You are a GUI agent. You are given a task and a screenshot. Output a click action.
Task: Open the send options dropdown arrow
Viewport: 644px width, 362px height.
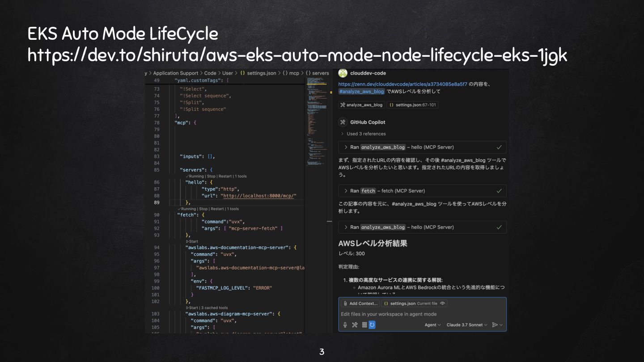pos(501,325)
